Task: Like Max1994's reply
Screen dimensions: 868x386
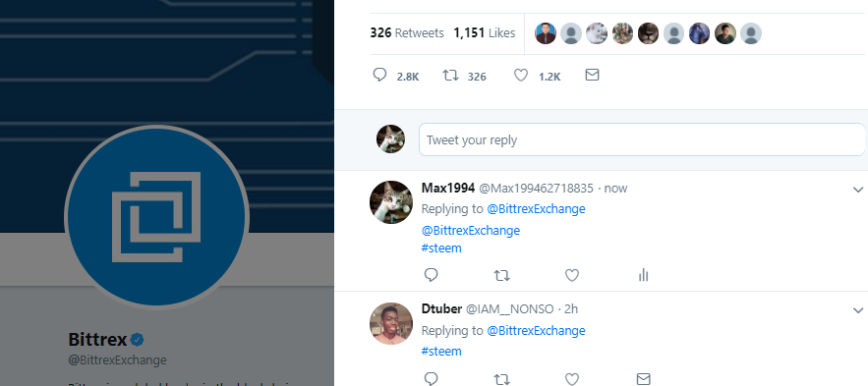Action: point(572,275)
